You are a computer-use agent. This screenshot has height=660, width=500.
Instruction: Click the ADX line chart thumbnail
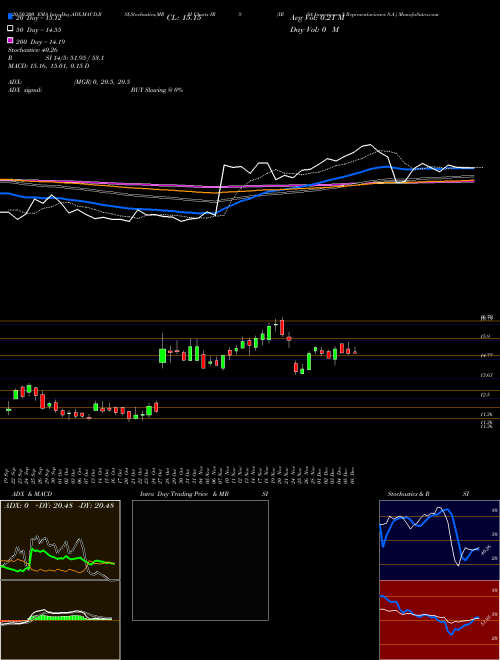60,540
